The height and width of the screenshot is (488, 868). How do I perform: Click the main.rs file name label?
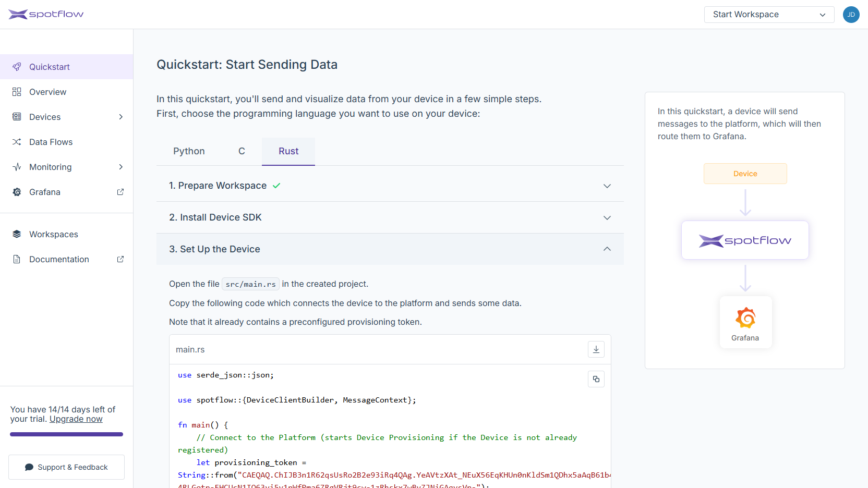point(190,349)
